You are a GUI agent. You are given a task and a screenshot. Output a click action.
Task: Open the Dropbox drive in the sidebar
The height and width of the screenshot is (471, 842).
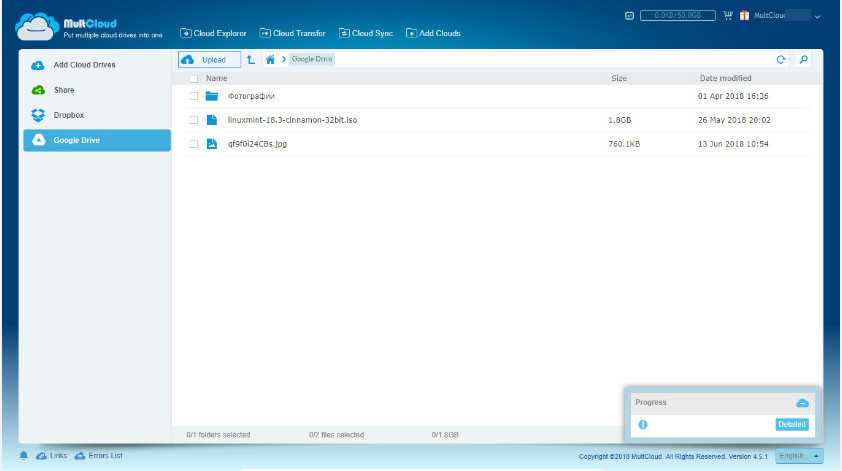68,115
